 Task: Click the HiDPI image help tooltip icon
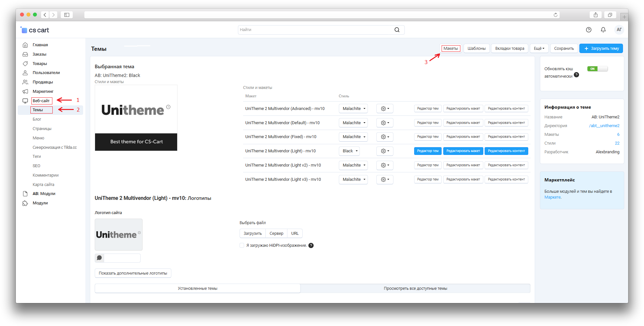(311, 245)
